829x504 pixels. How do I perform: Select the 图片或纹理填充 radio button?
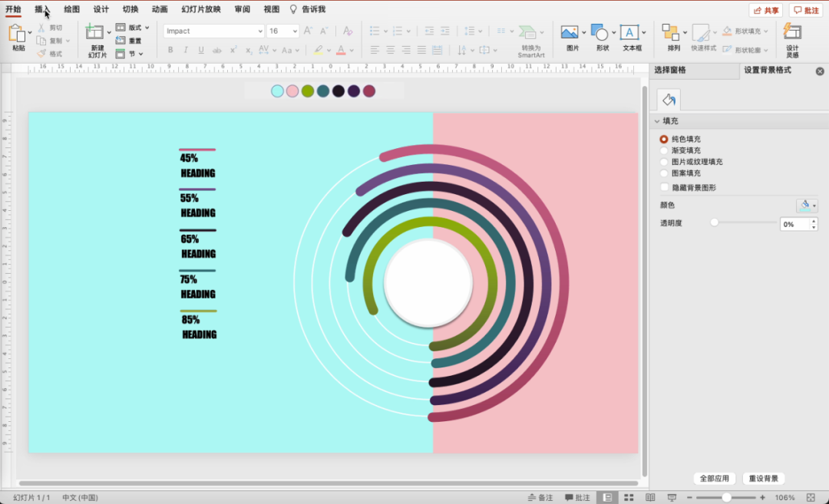(664, 162)
